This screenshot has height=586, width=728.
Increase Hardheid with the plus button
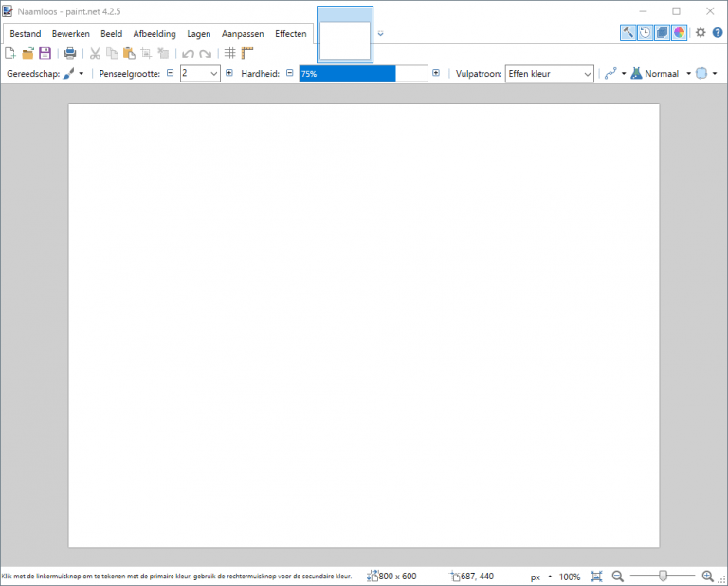[436, 73]
